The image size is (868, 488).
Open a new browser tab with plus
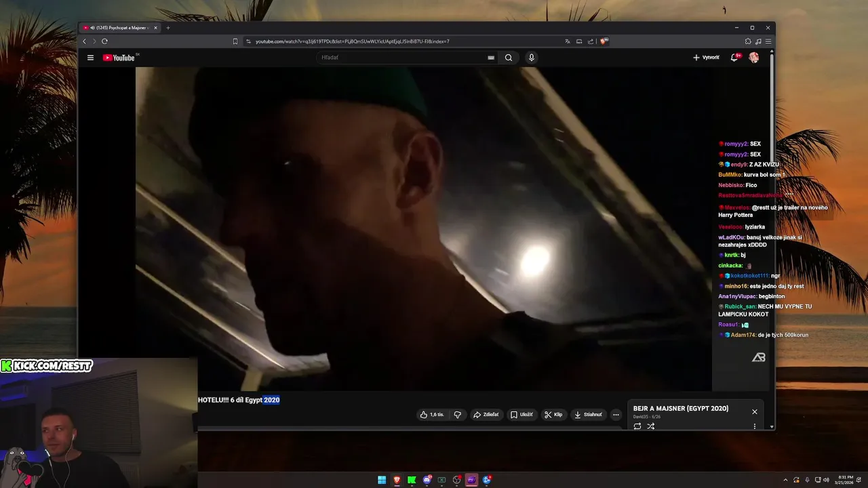168,28
